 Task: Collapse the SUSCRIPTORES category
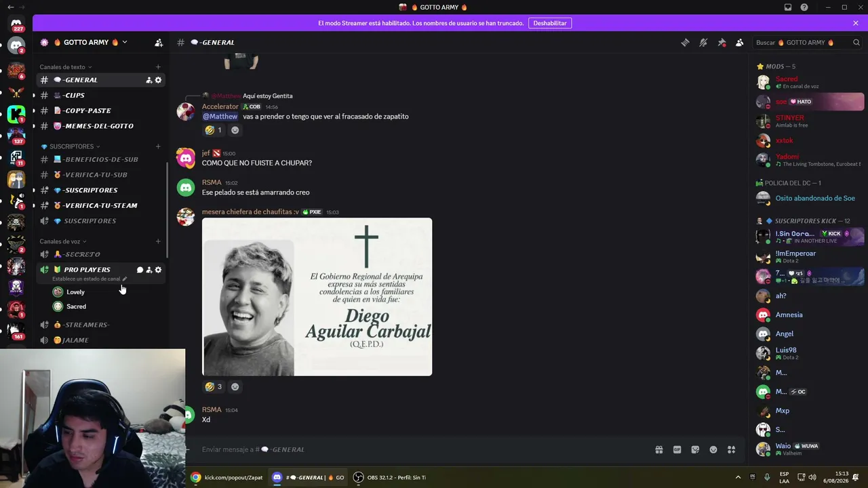(71, 146)
